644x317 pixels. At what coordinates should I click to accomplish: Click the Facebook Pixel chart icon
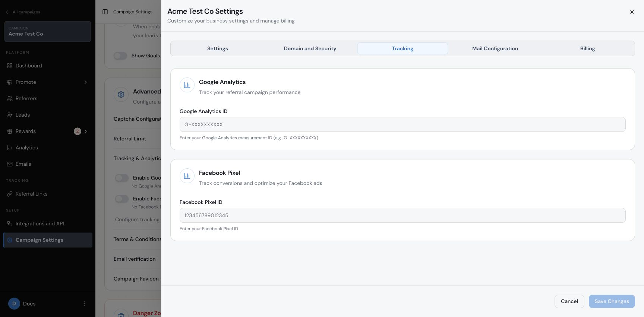click(187, 176)
